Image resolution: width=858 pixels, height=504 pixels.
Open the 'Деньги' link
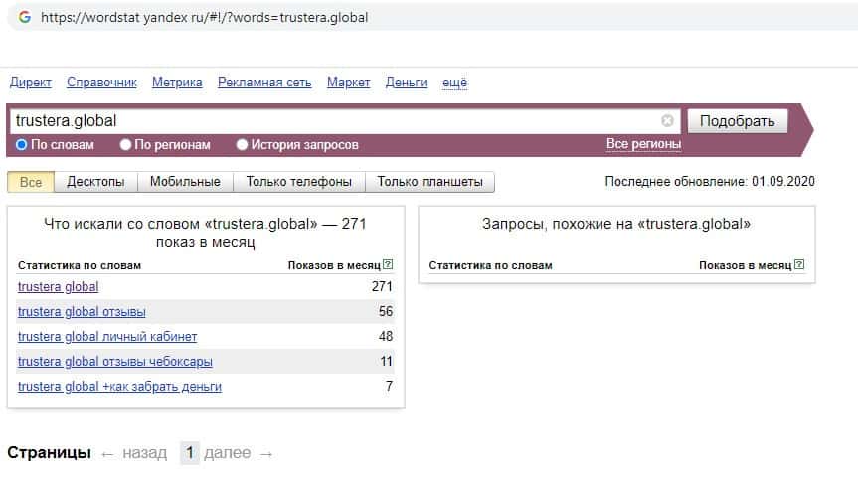click(406, 83)
